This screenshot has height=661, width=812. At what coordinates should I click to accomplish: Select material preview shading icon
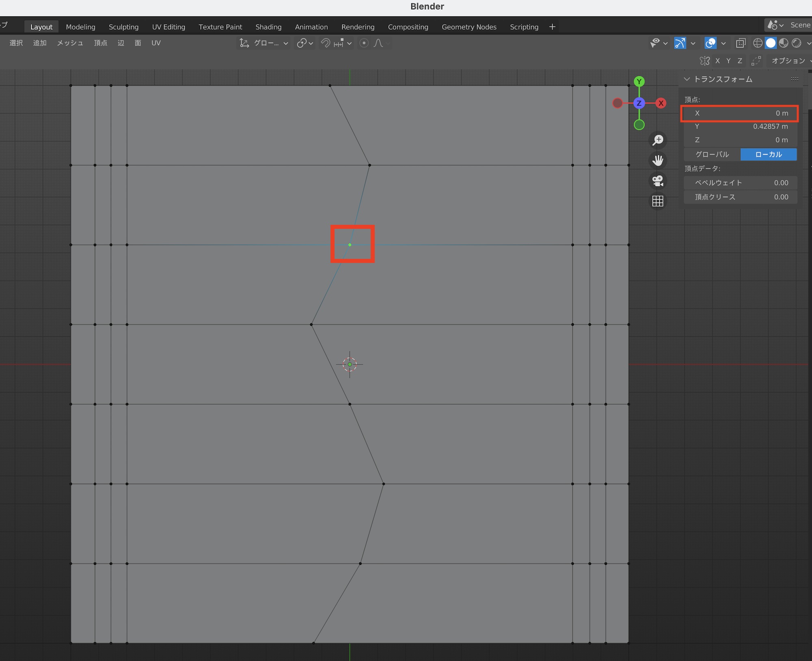pyautogui.click(x=784, y=43)
